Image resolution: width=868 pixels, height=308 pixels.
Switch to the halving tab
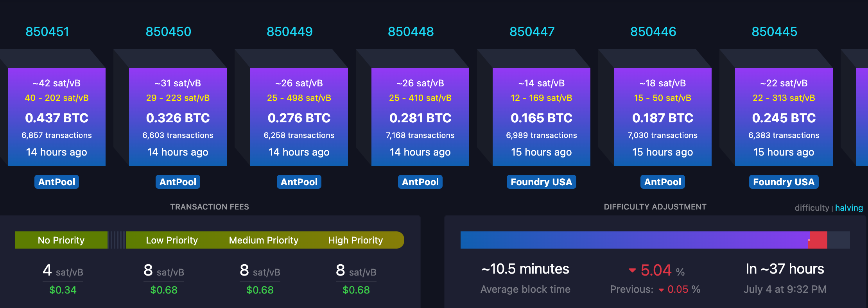click(x=849, y=208)
